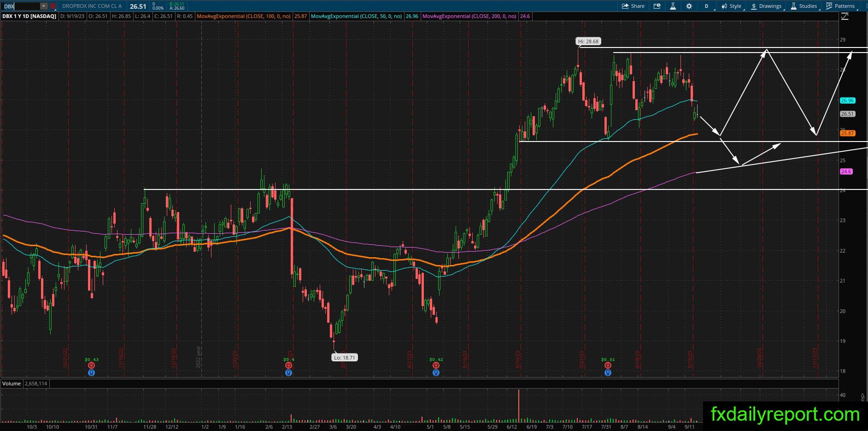The height and width of the screenshot is (431, 868).
Task: Click the A: 26.60 ask value
Action: coord(176,8)
